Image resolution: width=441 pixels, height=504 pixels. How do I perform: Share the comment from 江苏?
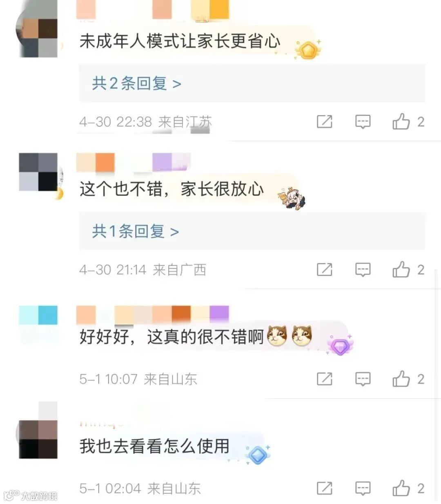point(325,122)
